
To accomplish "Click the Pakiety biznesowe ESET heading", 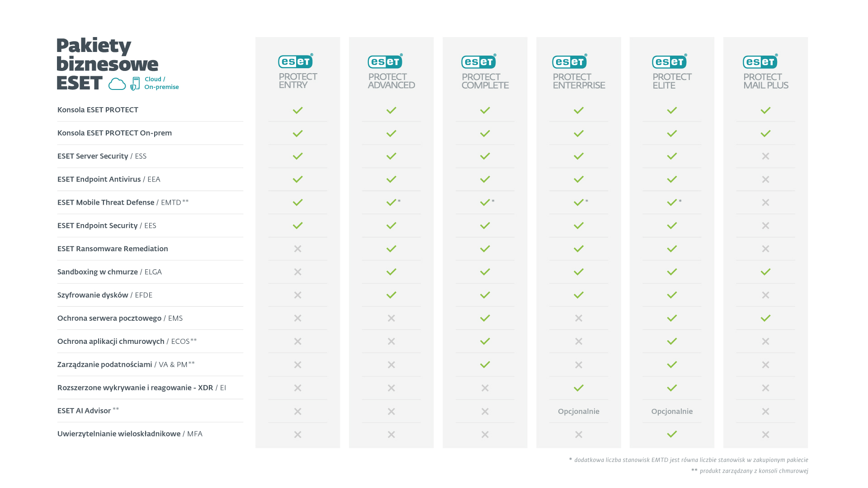I will (107, 64).
